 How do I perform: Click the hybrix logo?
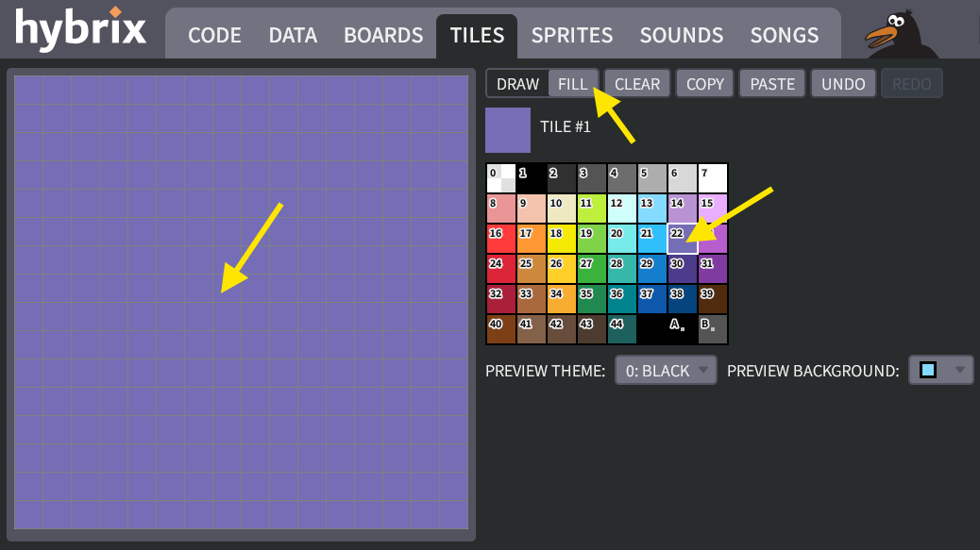(x=81, y=30)
